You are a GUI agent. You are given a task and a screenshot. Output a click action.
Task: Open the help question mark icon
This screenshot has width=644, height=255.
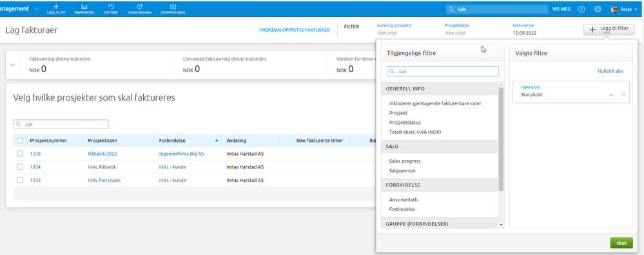tap(581, 8)
